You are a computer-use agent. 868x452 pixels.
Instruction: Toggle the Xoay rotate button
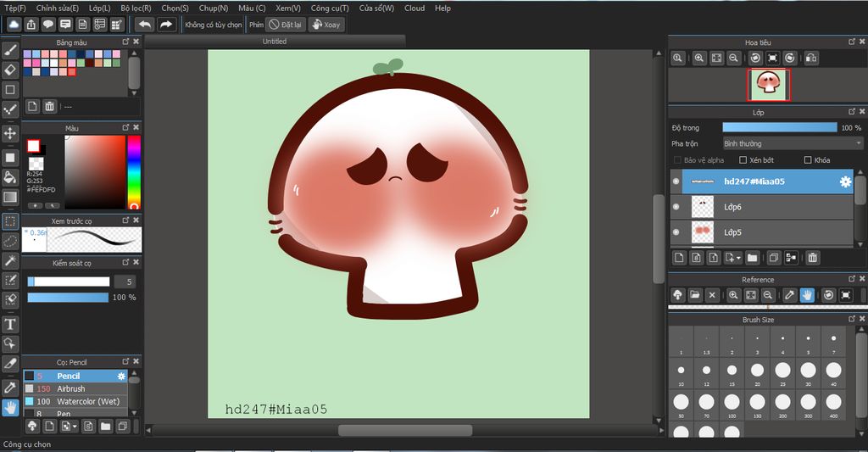326,25
